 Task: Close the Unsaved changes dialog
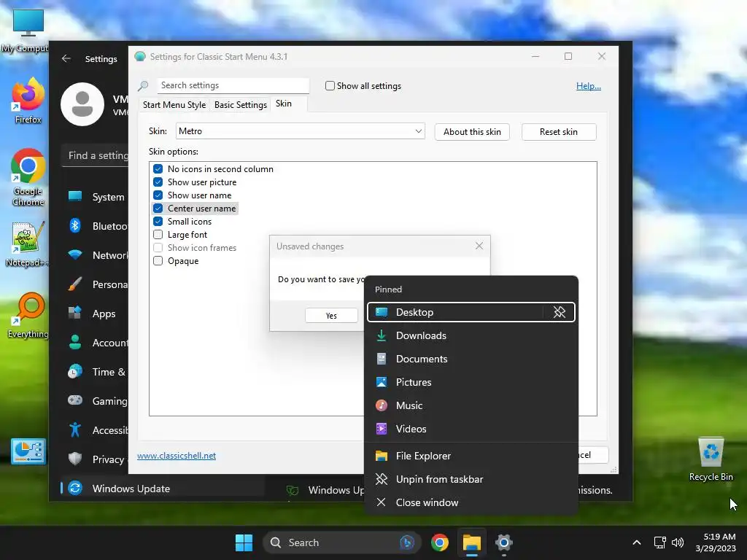click(x=479, y=246)
